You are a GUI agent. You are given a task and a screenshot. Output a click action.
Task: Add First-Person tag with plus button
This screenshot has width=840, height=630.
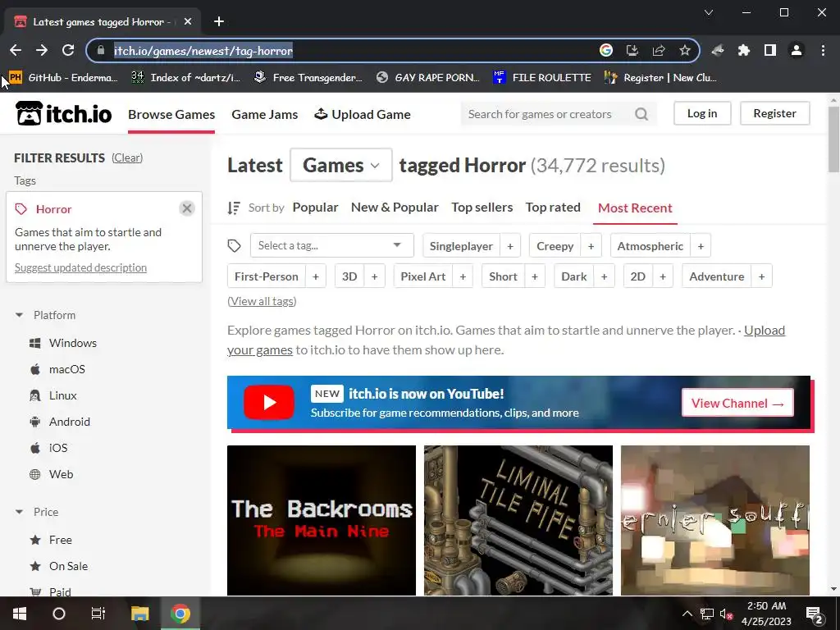(316, 276)
